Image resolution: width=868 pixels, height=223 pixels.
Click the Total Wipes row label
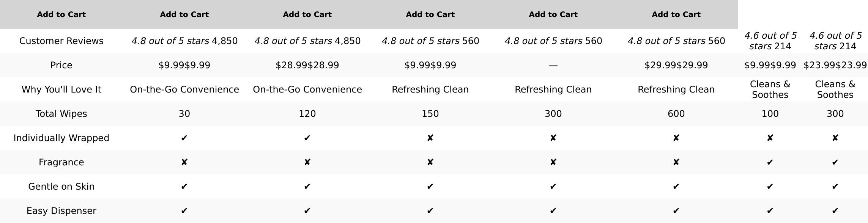pos(61,114)
